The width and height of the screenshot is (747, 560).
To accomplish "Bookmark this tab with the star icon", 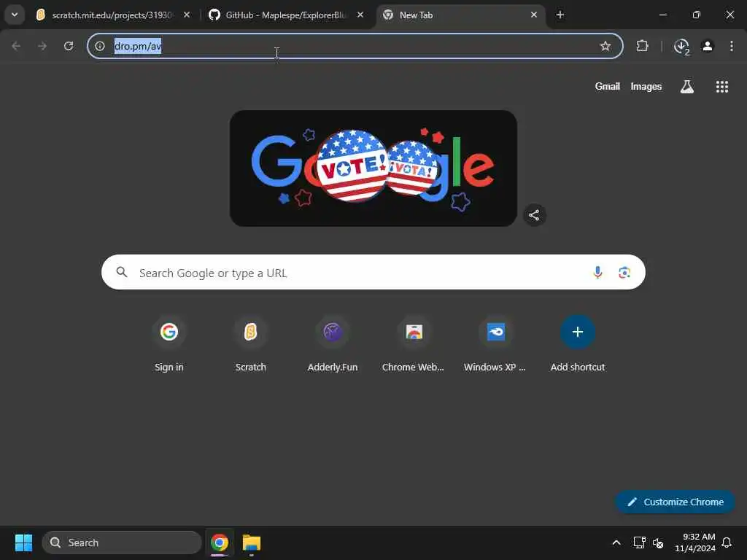I will click(605, 46).
